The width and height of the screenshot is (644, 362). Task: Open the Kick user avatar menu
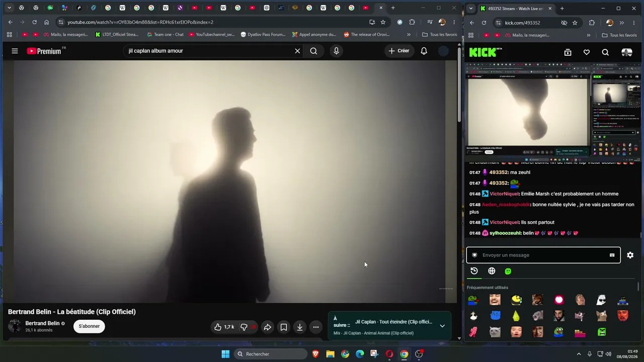[627, 52]
